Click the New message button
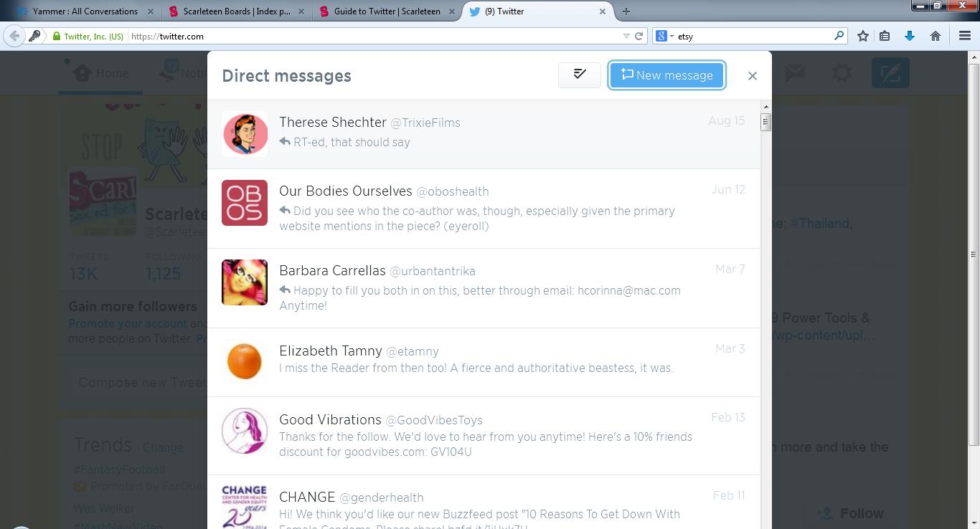The image size is (980, 529). tap(666, 75)
